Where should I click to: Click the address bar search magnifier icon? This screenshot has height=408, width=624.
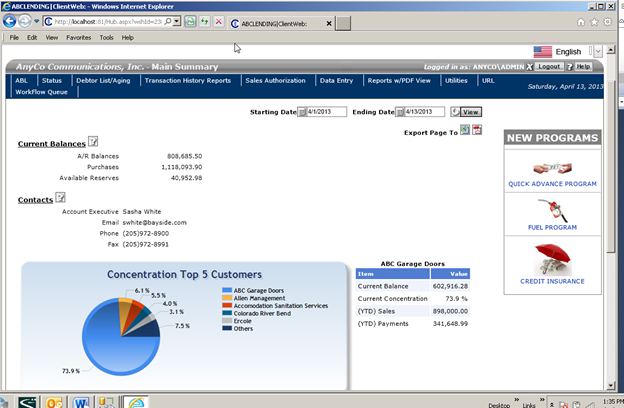168,21
